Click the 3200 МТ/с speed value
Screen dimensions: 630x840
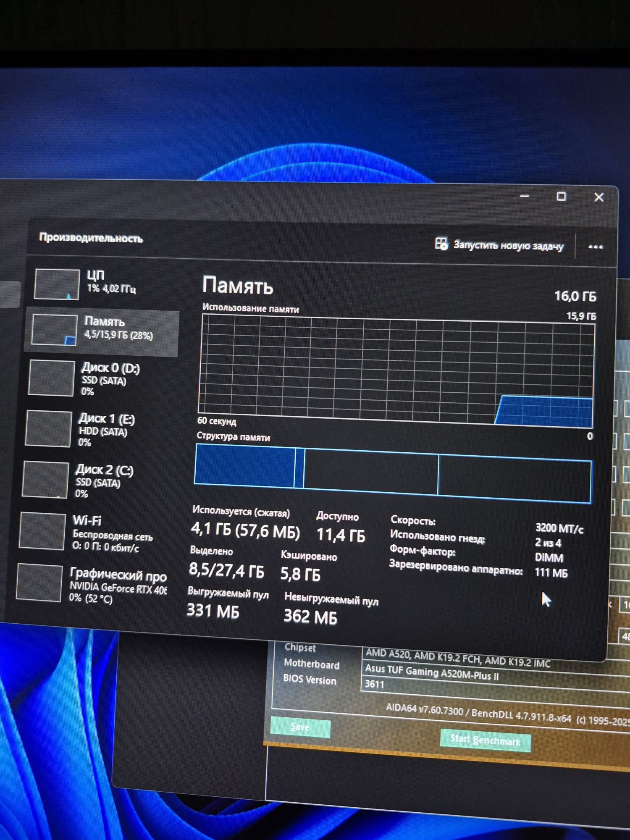pyautogui.click(x=559, y=528)
